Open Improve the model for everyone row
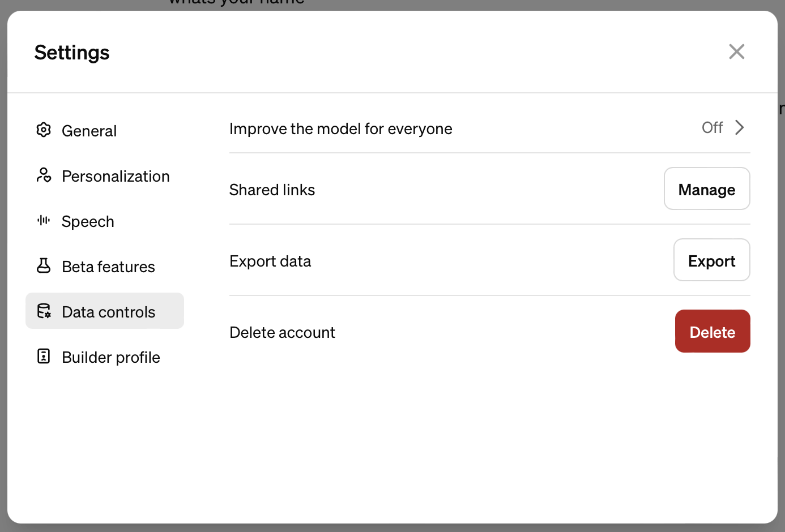This screenshot has width=785, height=532. pyautogui.click(x=340, y=129)
